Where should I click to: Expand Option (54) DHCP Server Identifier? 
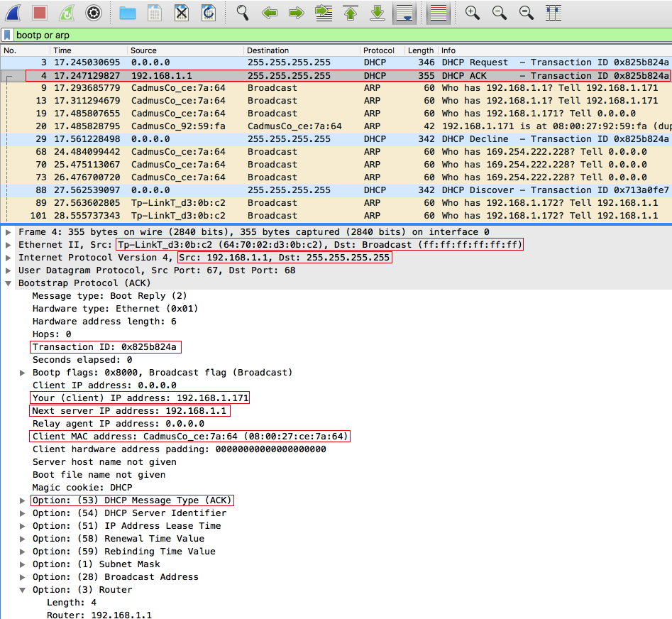(x=22, y=513)
